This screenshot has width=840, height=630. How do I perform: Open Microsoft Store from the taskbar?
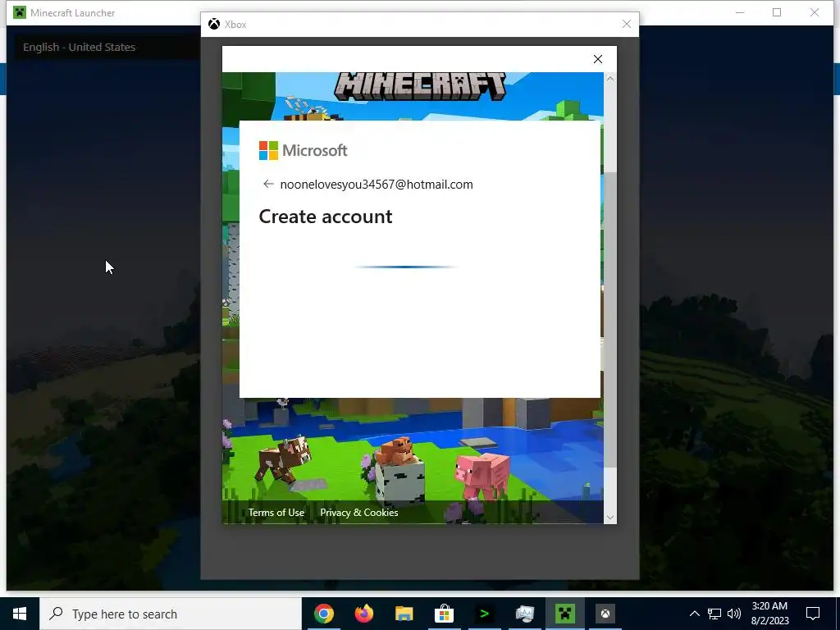pyautogui.click(x=444, y=614)
